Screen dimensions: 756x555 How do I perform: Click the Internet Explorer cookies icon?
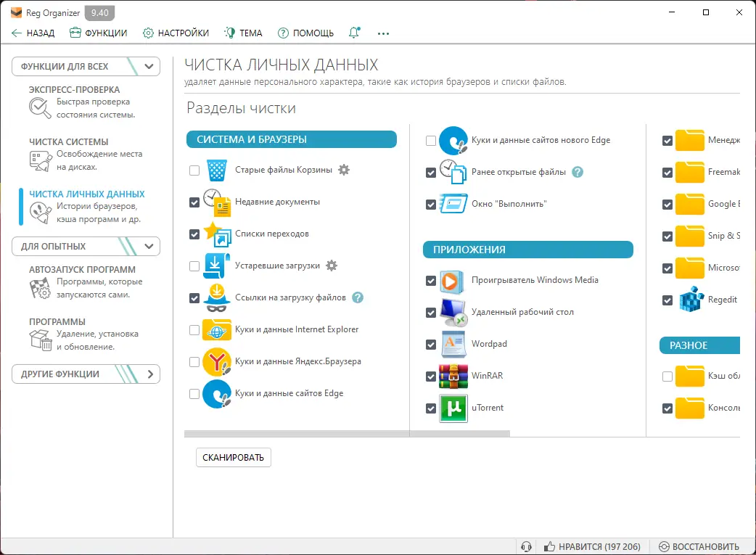(217, 330)
